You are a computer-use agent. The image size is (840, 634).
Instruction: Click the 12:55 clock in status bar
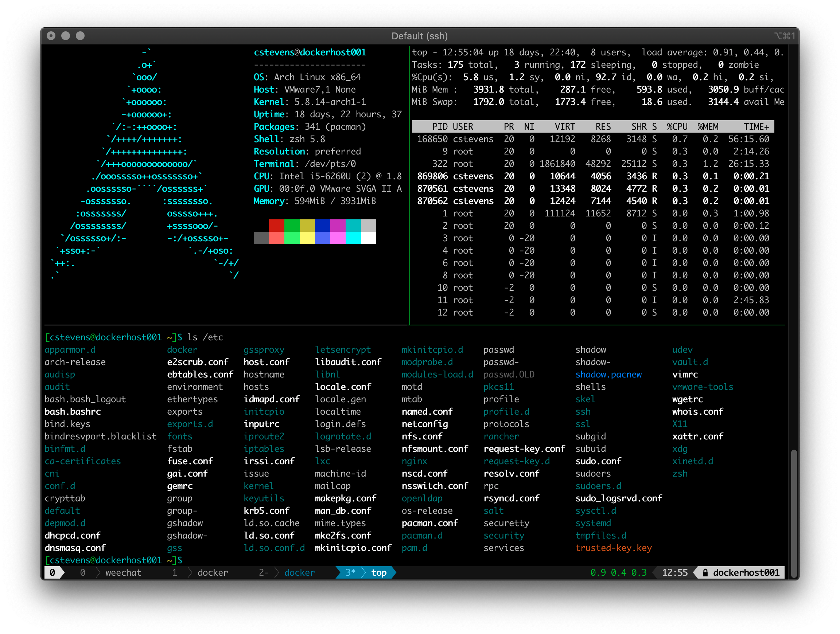pos(674,572)
